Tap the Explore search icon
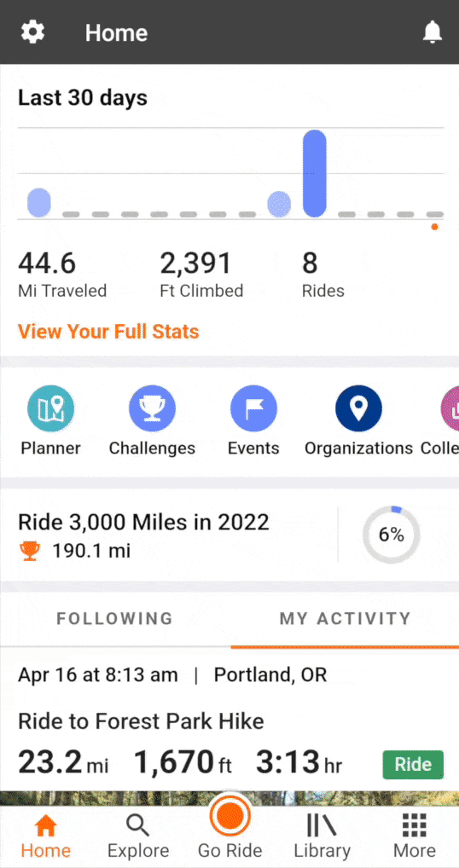Viewport: 459px width, 868px height. (138, 825)
